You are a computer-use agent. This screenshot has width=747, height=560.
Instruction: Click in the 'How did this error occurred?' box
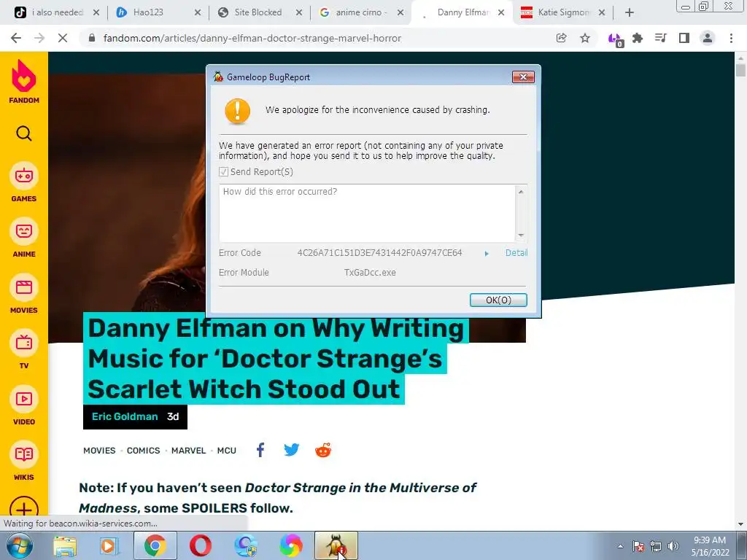pos(367,213)
